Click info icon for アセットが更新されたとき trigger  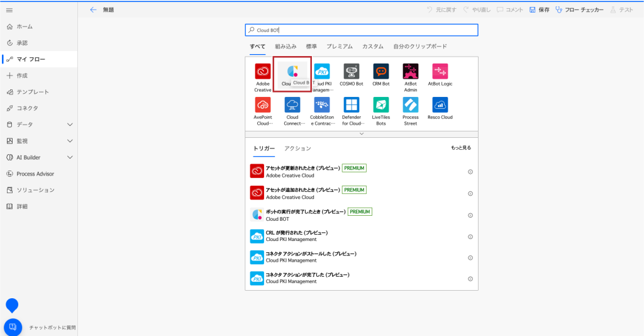click(x=470, y=172)
